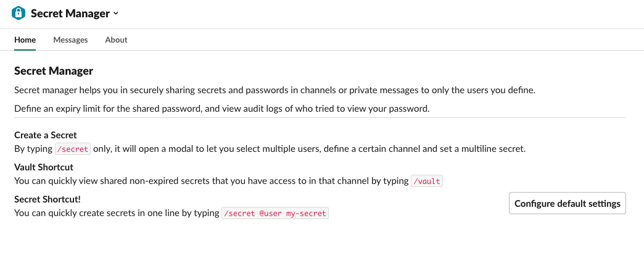Select the Create a Secret heading
Screen dimensions: 644x263
tap(45, 135)
